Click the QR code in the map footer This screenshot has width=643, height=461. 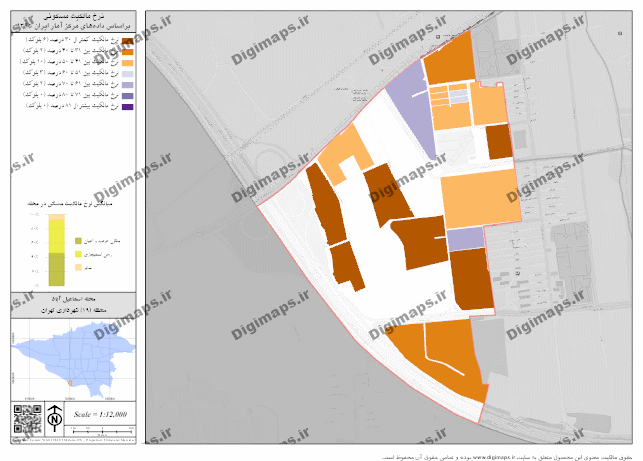[27, 419]
